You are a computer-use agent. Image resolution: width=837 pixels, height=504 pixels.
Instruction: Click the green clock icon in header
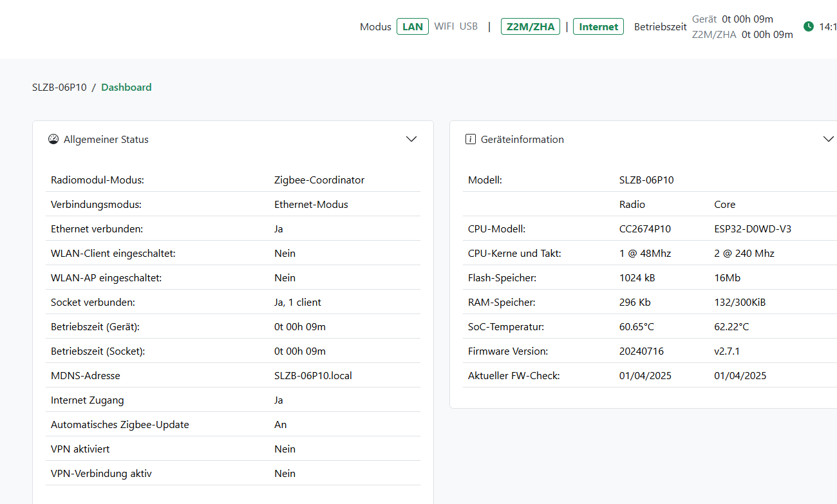pyautogui.click(x=809, y=26)
